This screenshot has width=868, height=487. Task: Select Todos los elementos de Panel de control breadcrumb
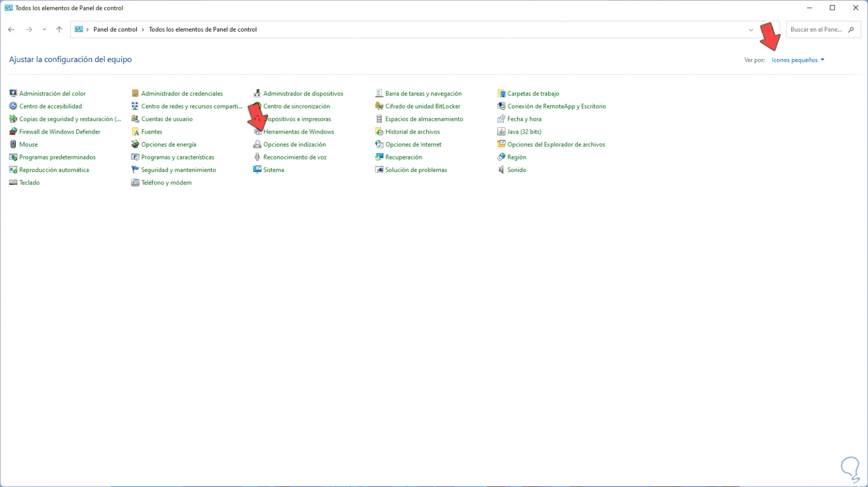click(x=203, y=29)
